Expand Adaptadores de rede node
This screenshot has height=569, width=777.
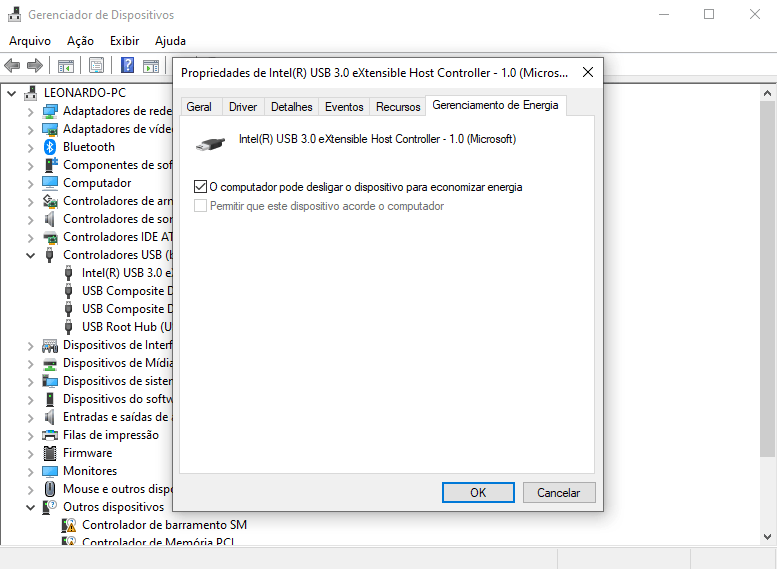point(31,112)
